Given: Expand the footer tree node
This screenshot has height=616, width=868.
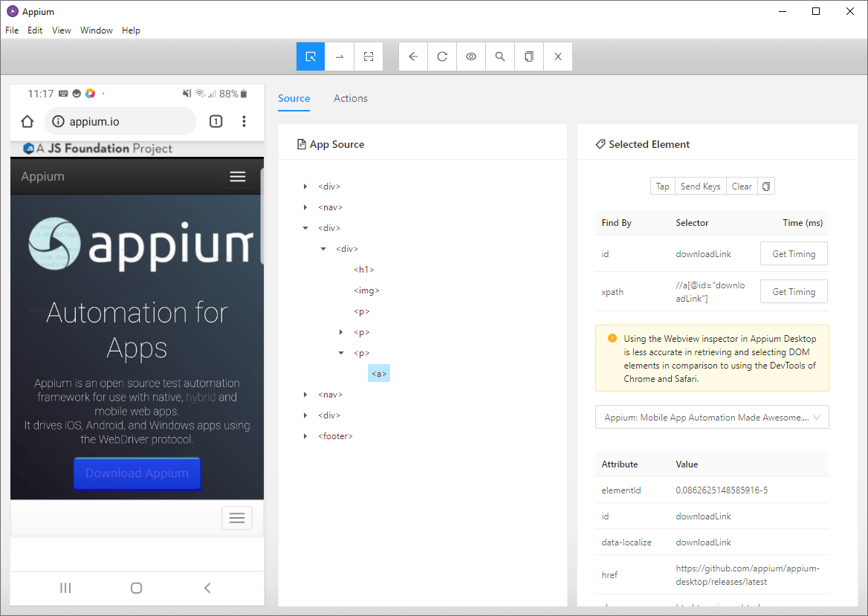Looking at the screenshot, I should 305,436.
